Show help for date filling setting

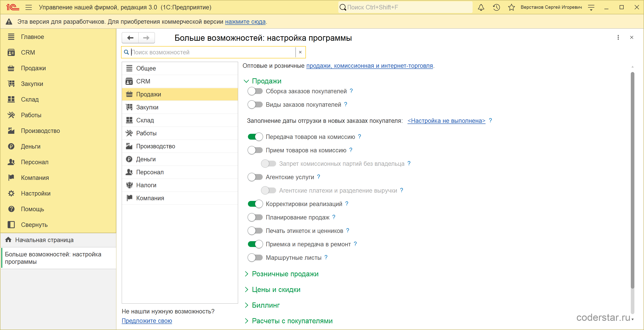490,121
